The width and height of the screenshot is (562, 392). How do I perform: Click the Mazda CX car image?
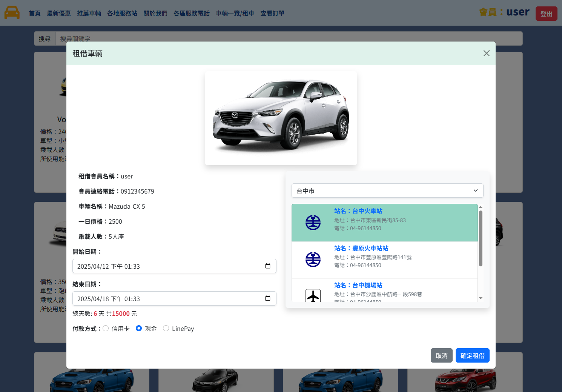(281, 118)
